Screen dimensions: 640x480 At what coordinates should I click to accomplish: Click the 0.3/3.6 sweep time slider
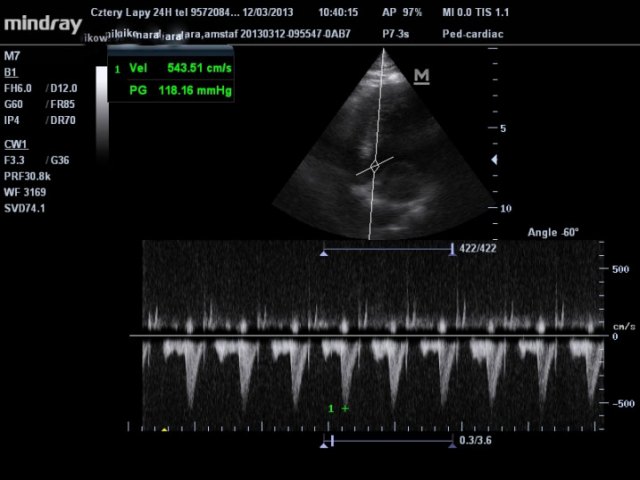tap(388, 440)
